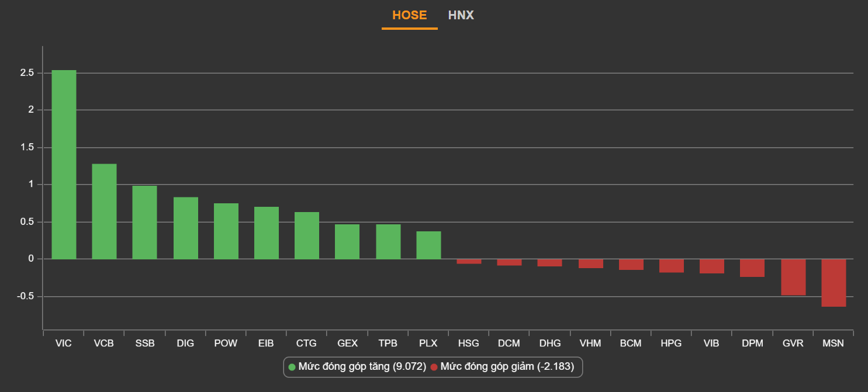The width and height of the screenshot is (868, 392).
Task: Click the tall green VIC bar
Action: pyautogui.click(x=64, y=165)
